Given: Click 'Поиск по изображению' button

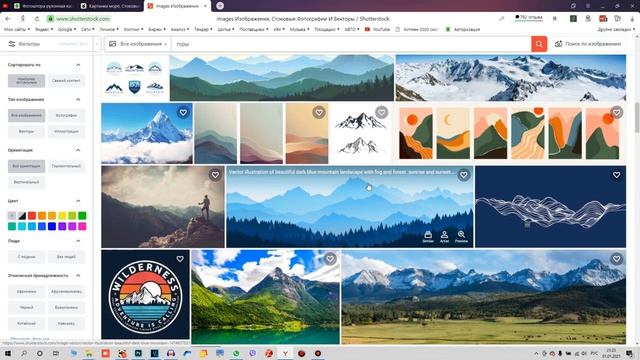Looking at the screenshot, I should point(588,44).
